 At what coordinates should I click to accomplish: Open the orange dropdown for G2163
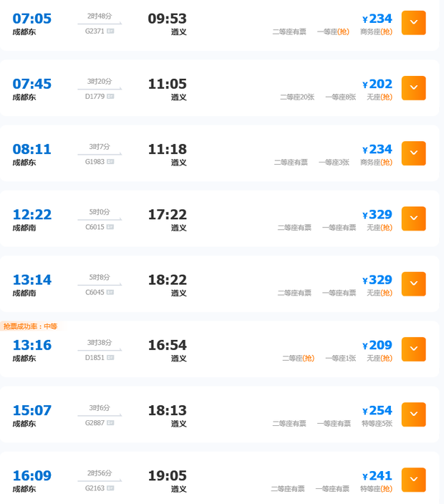(413, 480)
